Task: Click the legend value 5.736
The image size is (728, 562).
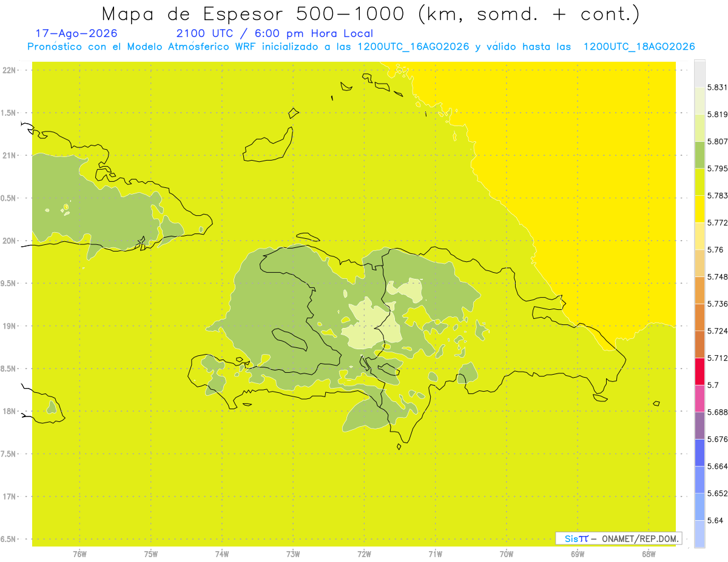Action: [x=717, y=304]
